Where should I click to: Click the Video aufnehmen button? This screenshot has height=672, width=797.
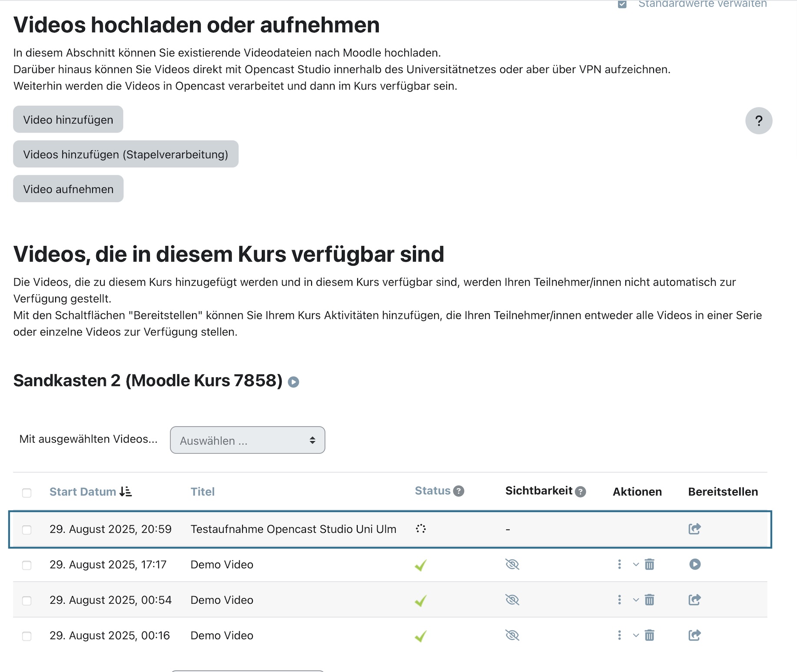68,189
